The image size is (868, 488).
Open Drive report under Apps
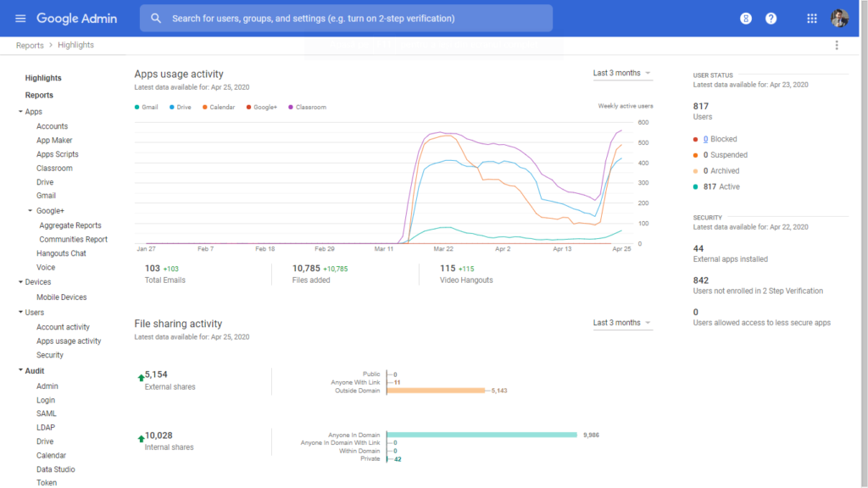tap(45, 182)
